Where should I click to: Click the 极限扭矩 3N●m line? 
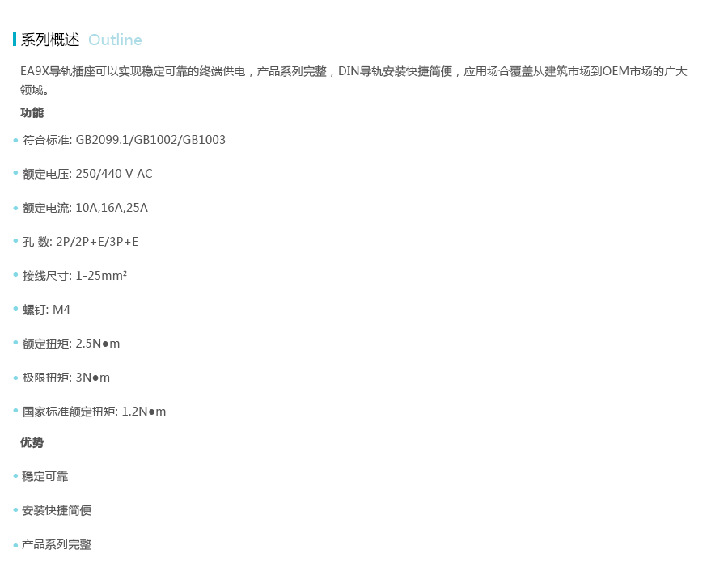66,378
